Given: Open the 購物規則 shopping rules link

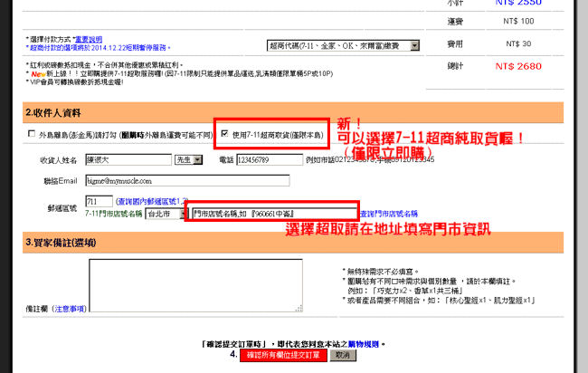Looking at the screenshot, I should tap(364, 344).
